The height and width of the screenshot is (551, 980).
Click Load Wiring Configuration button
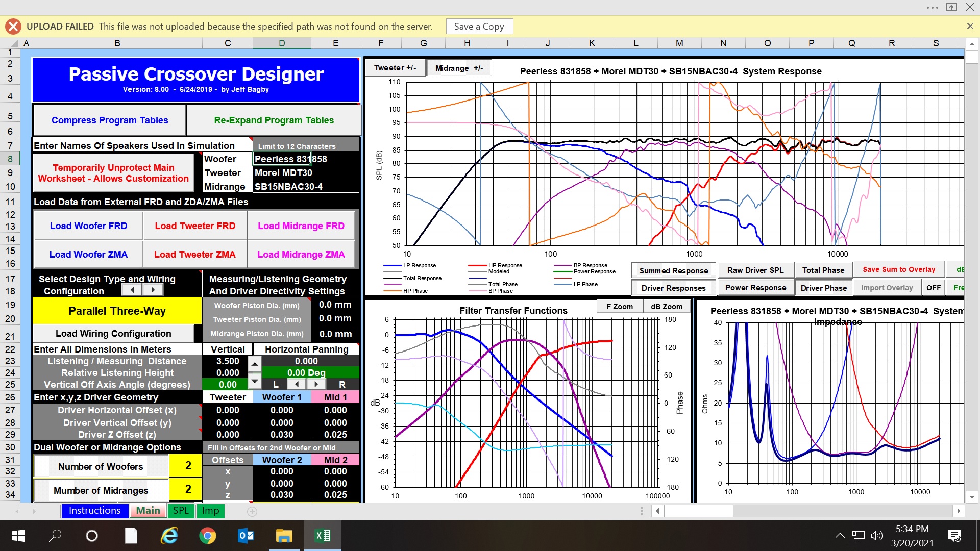pyautogui.click(x=113, y=334)
